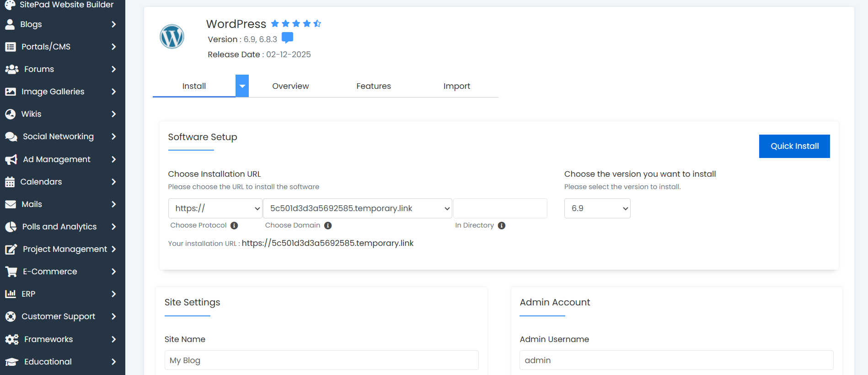This screenshot has width=868, height=375.
Task: Expand the Blogs category arrow
Action: coord(114,24)
